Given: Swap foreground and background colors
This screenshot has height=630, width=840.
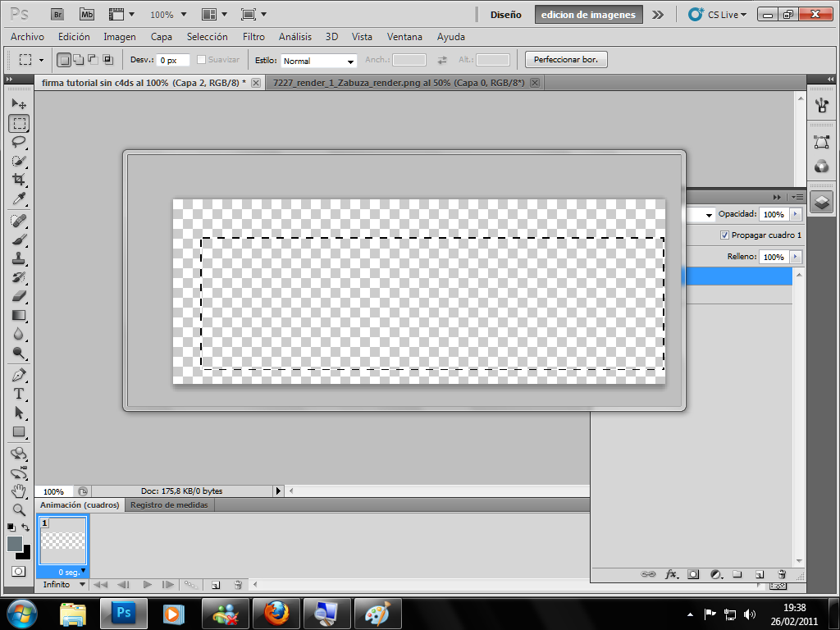Looking at the screenshot, I should 25,527.
